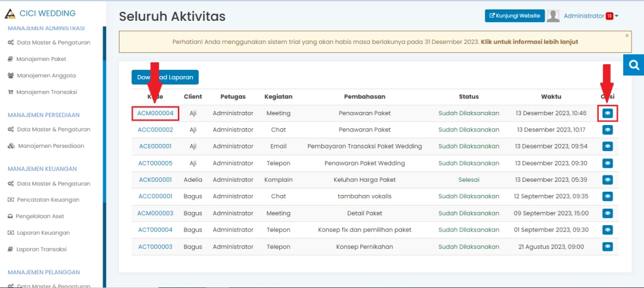The image size is (644, 288).
Task: Click eye icon for ACE000001 email row
Action: point(608,147)
